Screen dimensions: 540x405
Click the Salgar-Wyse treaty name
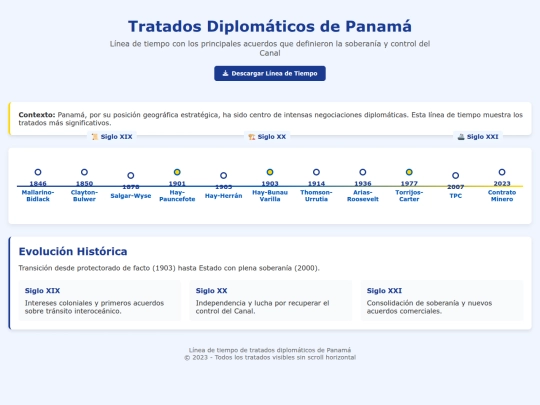point(131,196)
